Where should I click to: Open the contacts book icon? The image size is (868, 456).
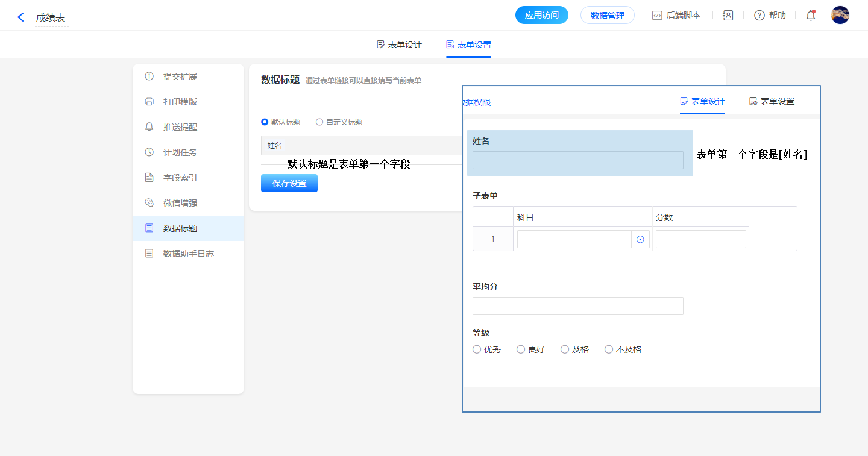pos(728,16)
